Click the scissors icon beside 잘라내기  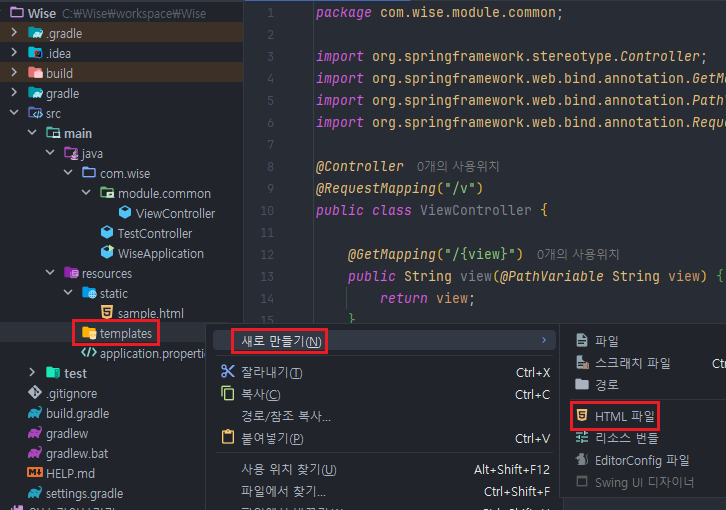pos(227,371)
